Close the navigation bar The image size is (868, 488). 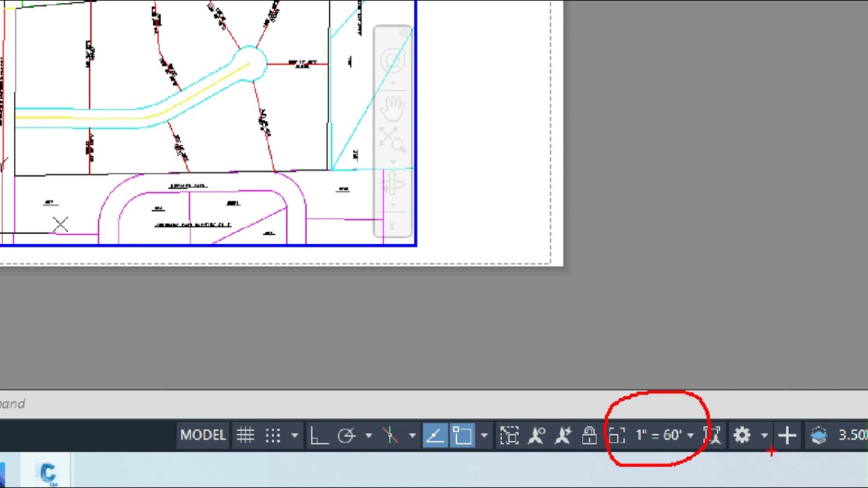406,32
